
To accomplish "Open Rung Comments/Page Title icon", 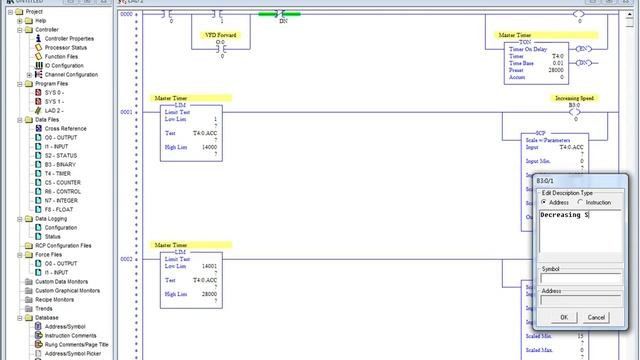I will [38, 344].
